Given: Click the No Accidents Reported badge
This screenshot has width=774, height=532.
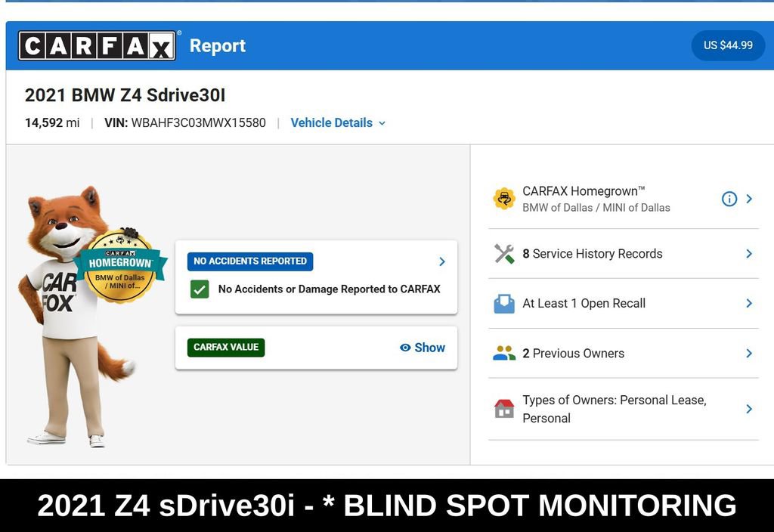Looking at the screenshot, I should click(x=249, y=261).
